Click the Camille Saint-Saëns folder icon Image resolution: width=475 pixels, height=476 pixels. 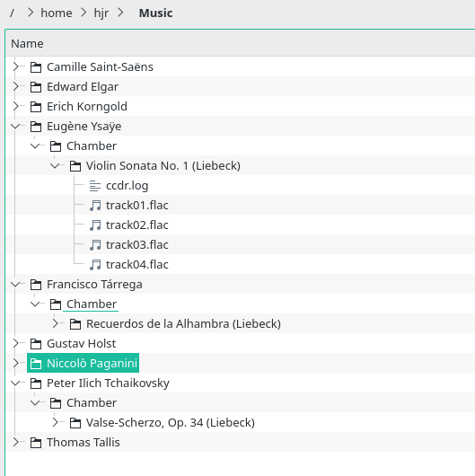click(x=36, y=67)
